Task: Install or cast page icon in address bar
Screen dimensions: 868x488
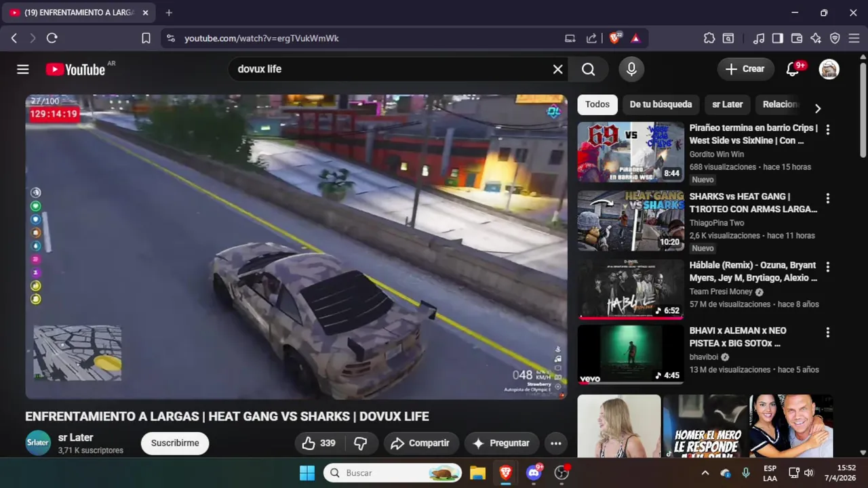Action: [570, 39]
